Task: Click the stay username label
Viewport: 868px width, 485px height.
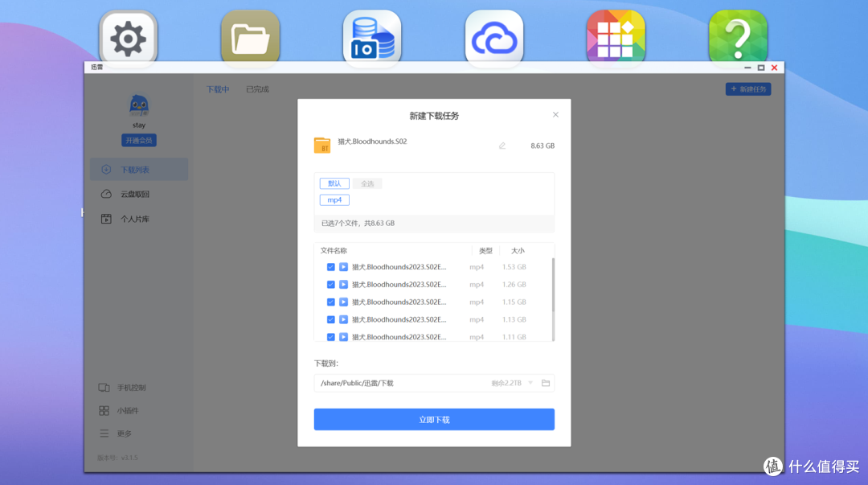Action: [139, 125]
